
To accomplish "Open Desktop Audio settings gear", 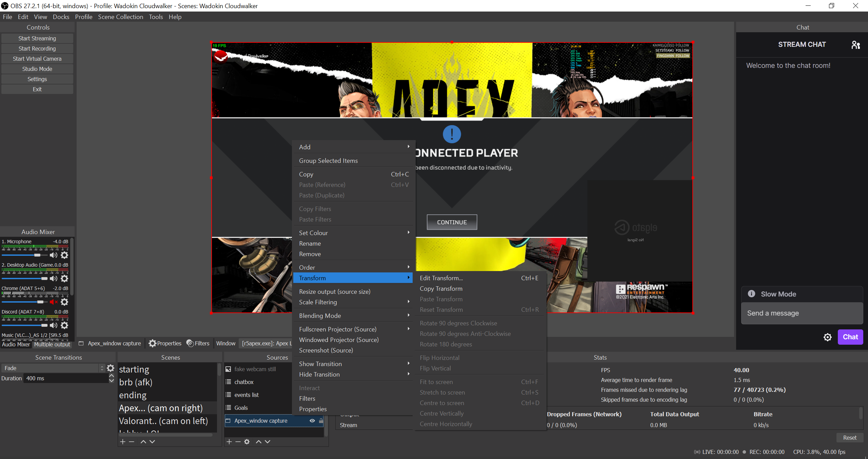I will tap(64, 279).
